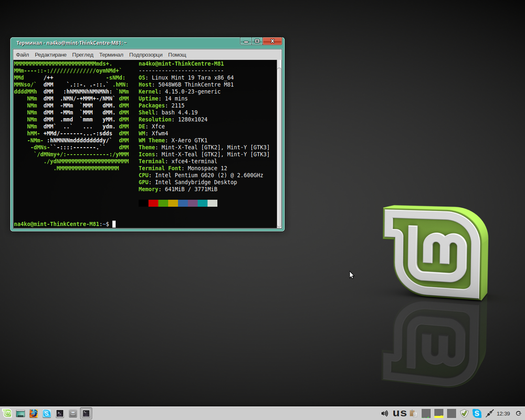Click the green color block in neofetch
525x420 pixels.
[x=163, y=203]
